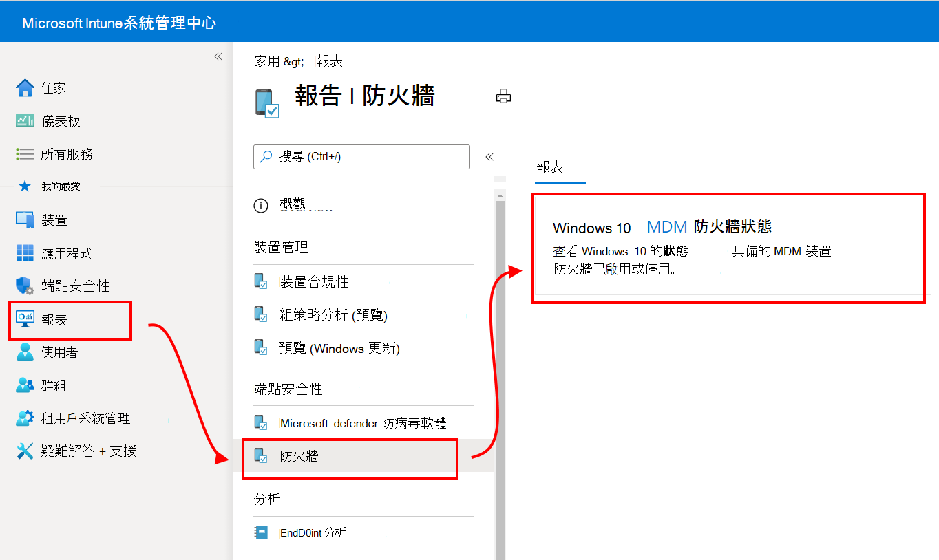Select 租用戶系統管理 in the sidebar
939x560 pixels.
coord(85,418)
